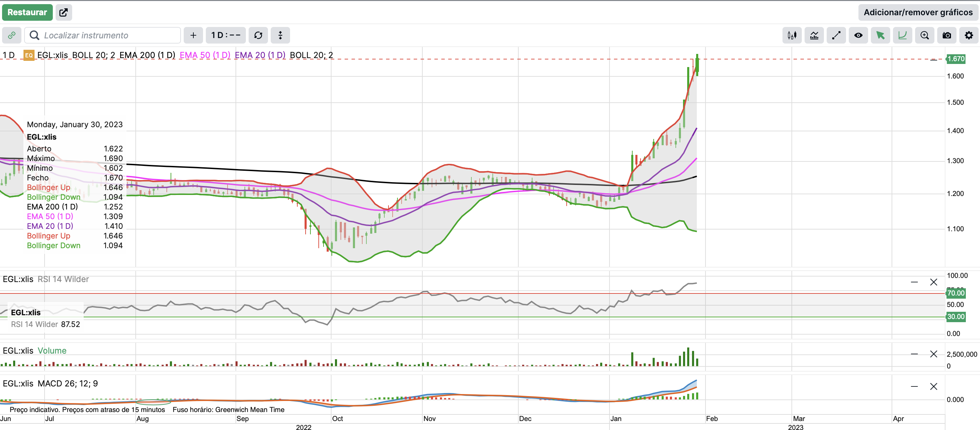Toggle the logarithmic scale curve button
The width and height of the screenshot is (980, 430).
(902, 35)
